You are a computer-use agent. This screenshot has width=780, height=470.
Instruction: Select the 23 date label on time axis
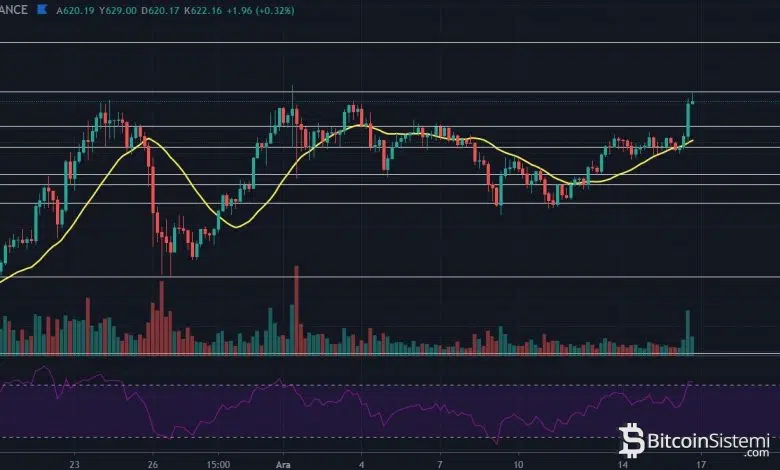[75, 464]
